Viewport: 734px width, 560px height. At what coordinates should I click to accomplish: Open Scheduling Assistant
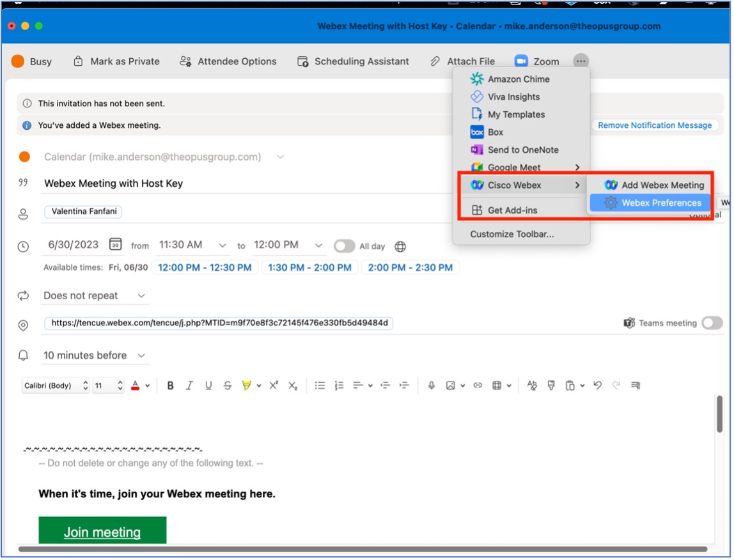pyautogui.click(x=354, y=61)
